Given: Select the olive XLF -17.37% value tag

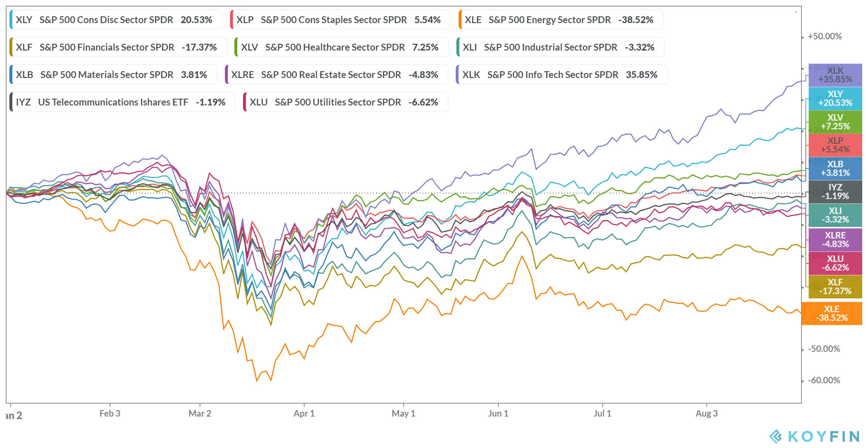Looking at the screenshot, I should click(x=835, y=287).
